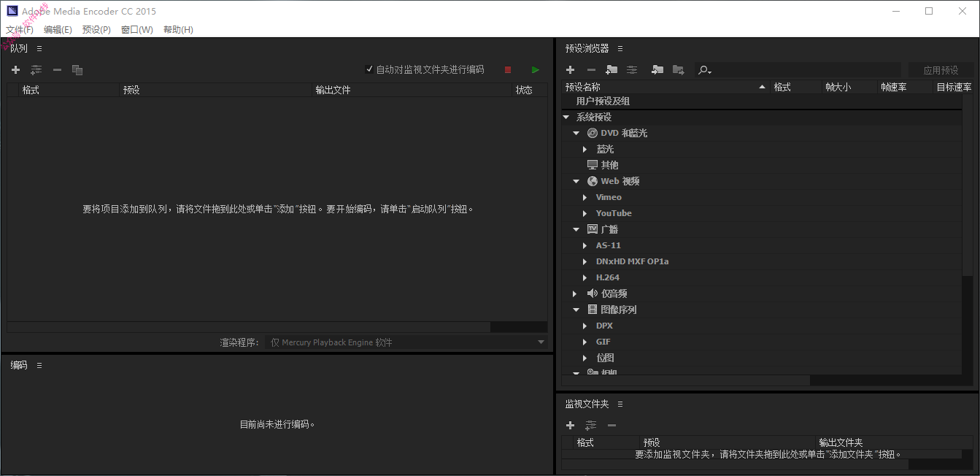The image size is (980, 476).
Task: Click the watch folder horizontal scrollbar
Action: (735, 464)
